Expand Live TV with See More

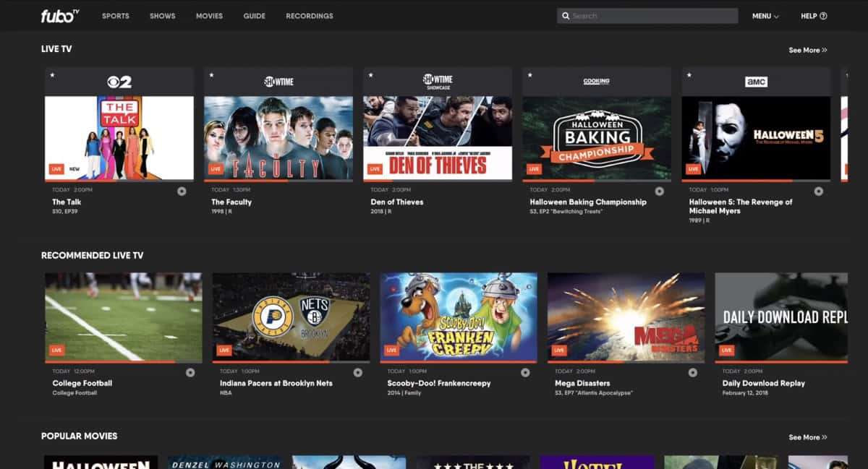[807, 50]
